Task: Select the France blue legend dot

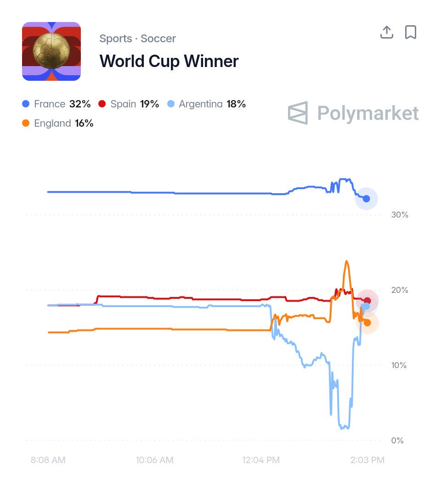Action: pyautogui.click(x=26, y=104)
